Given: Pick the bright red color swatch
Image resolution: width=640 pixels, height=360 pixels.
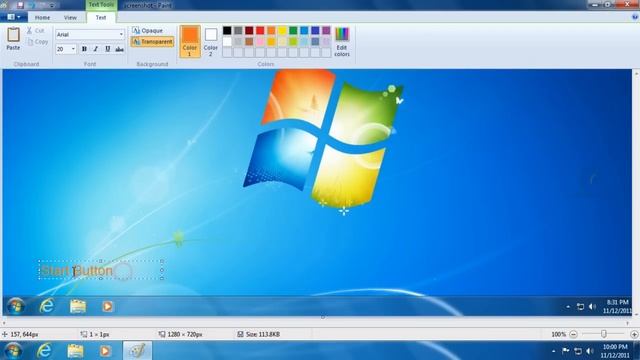Looking at the screenshot, I should (260, 31).
